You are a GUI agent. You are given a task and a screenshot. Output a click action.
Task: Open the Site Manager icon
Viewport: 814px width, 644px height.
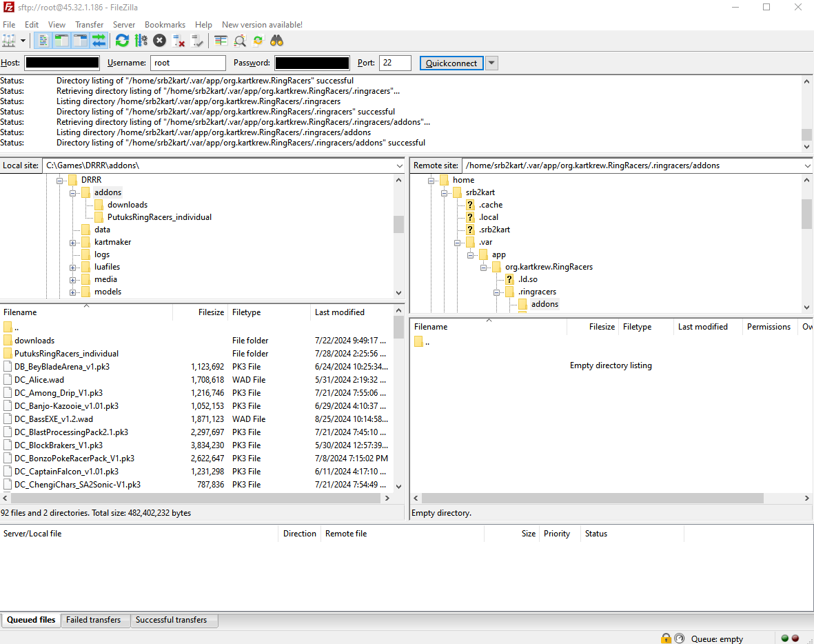coord(9,41)
